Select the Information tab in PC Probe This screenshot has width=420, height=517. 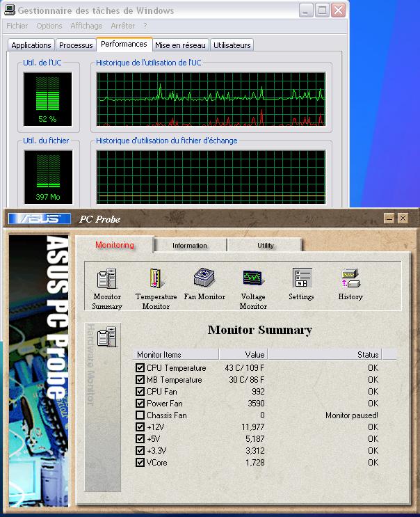pos(190,245)
